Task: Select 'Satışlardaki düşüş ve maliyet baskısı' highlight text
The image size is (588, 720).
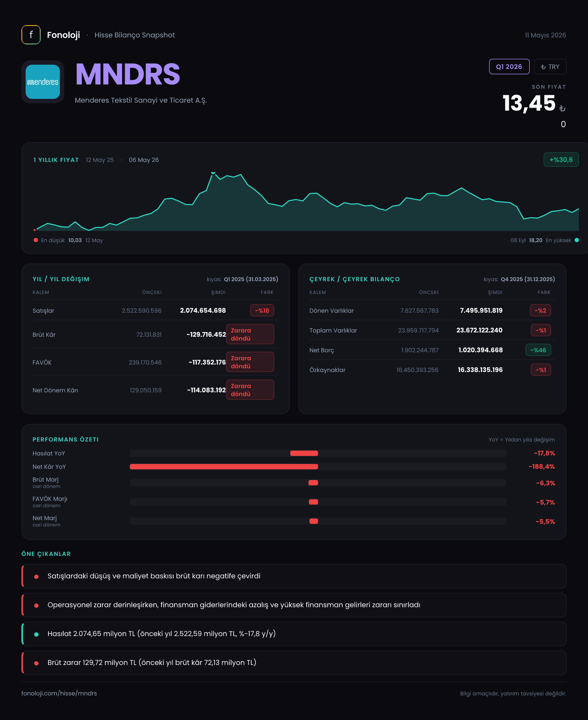Action: coord(154,576)
